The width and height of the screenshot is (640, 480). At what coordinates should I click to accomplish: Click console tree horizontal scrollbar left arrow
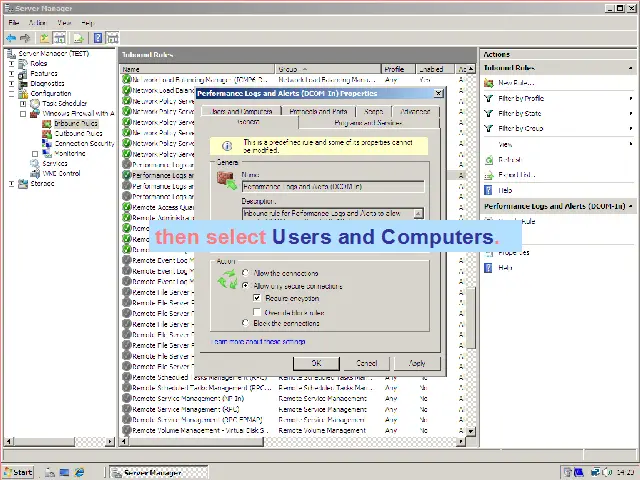click(x=8, y=441)
